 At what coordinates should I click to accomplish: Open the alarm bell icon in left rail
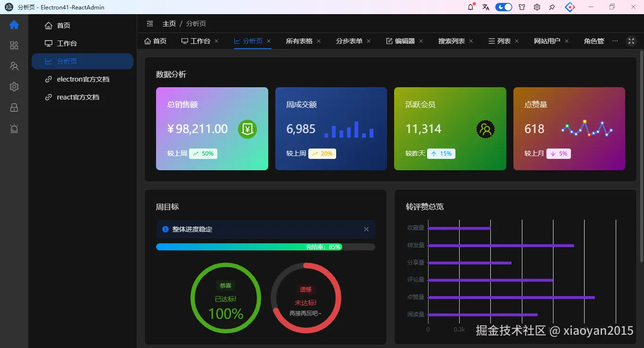pos(14,128)
